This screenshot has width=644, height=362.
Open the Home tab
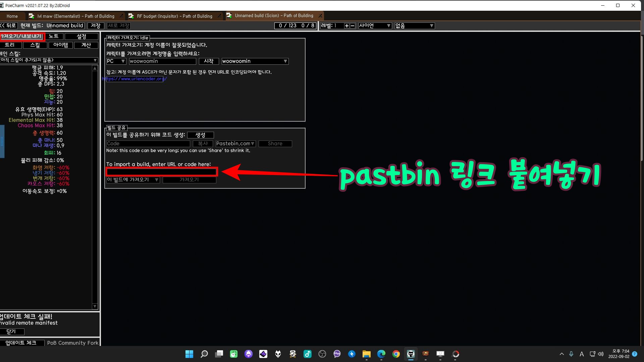tap(12, 16)
